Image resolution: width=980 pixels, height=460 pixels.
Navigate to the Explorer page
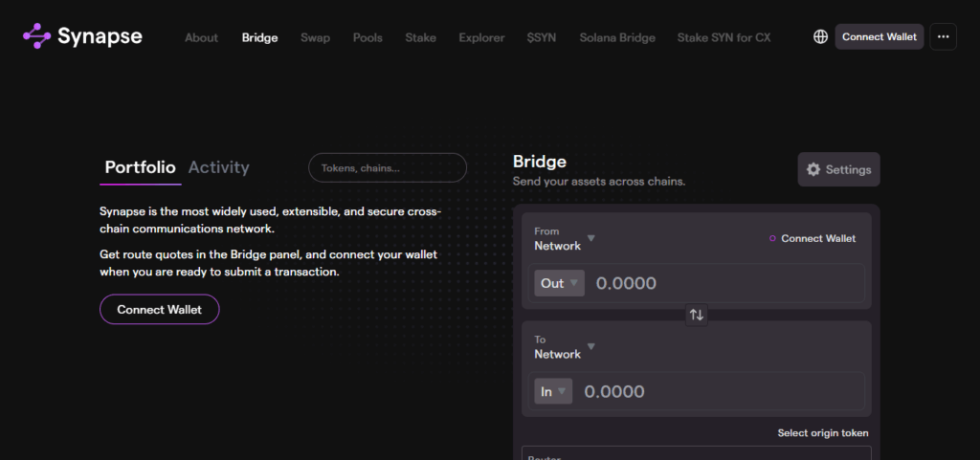(x=481, y=37)
